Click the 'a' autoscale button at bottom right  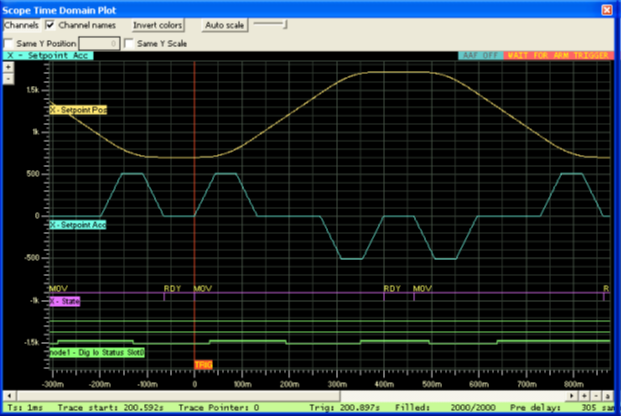tap(608, 397)
